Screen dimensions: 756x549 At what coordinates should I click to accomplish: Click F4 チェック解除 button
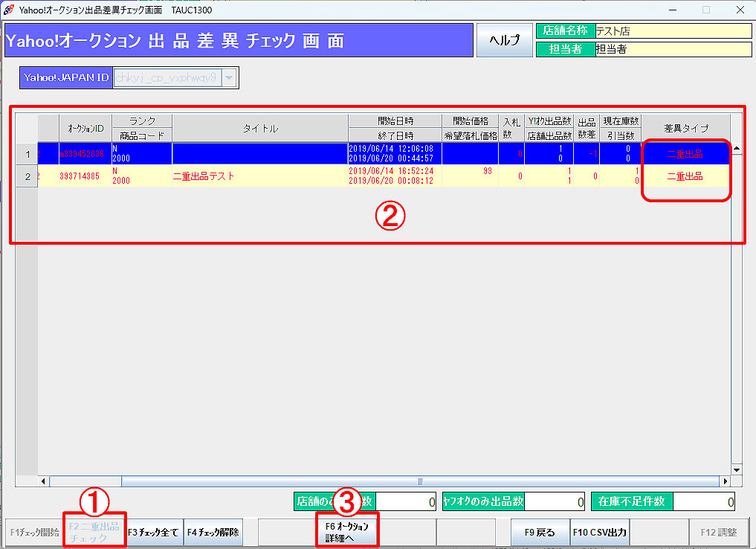pos(213,532)
